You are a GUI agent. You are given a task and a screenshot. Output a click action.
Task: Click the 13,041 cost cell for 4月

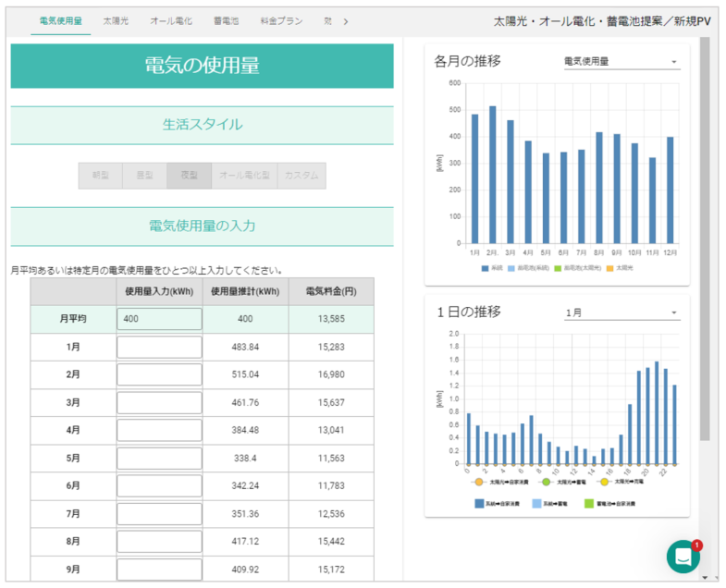point(331,430)
